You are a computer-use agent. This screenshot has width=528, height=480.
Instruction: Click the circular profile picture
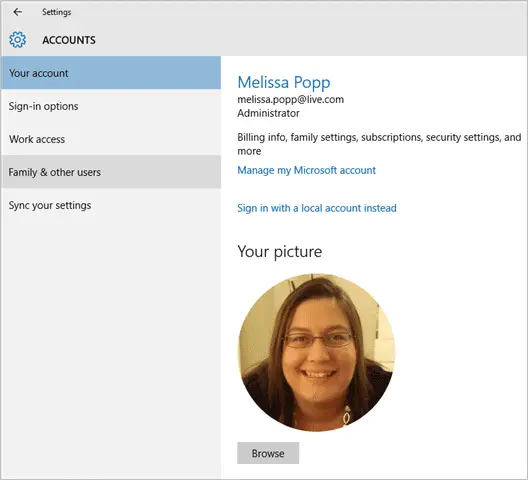[x=316, y=352]
